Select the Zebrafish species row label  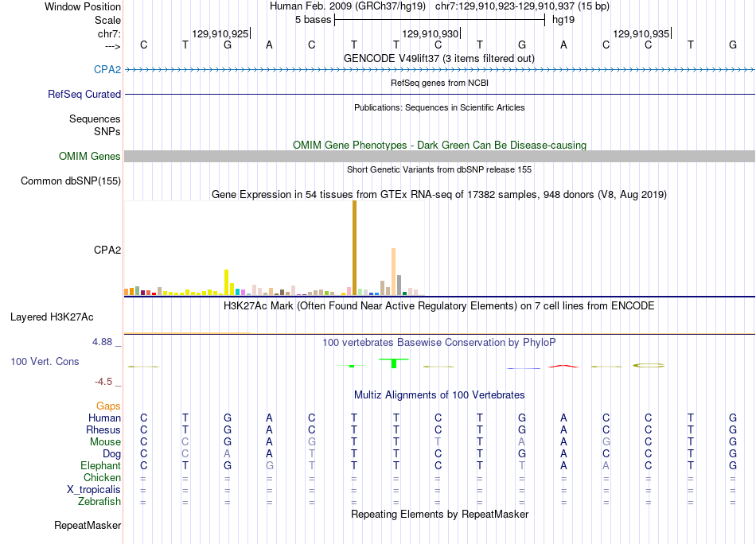[99, 501]
